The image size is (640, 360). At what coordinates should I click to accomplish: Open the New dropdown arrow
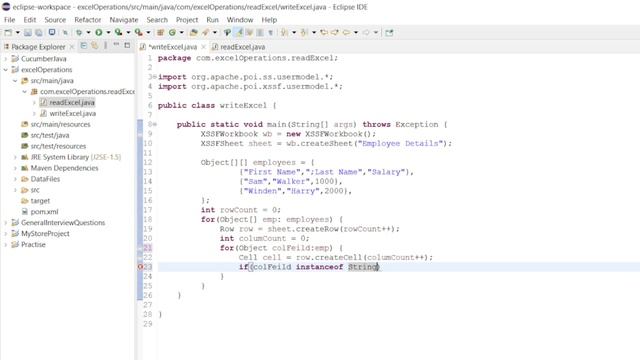tap(18, 32)
